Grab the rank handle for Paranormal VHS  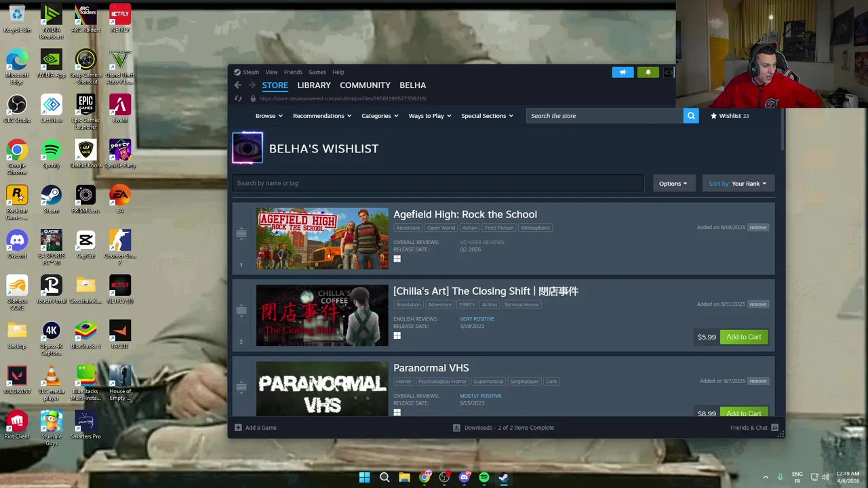click(x=241, y=387)
